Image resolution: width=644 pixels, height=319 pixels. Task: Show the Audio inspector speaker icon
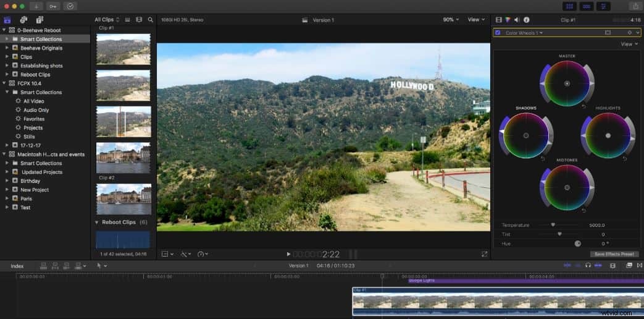coord(517,20)
